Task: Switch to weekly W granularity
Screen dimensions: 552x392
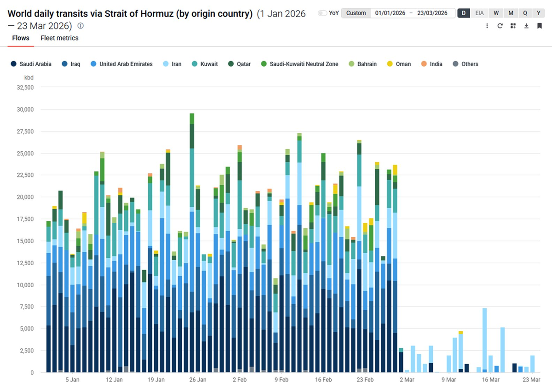Action: [x=496, y=13]
